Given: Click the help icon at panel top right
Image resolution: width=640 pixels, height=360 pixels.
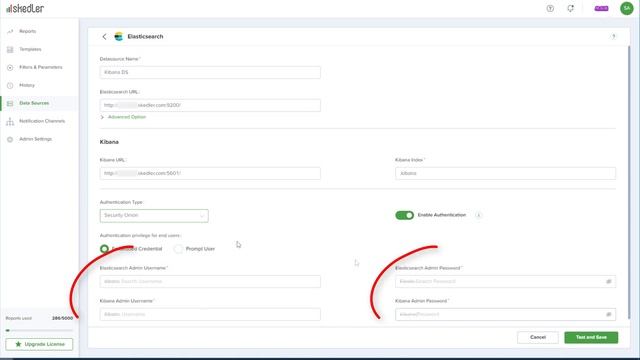Looking at the screenshot, I should [x=613, y=36].
